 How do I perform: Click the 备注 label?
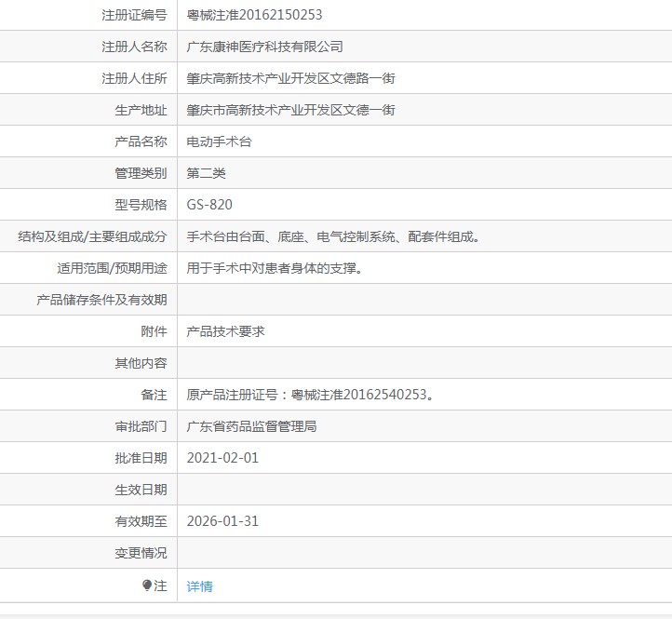[x=154, y=395]
